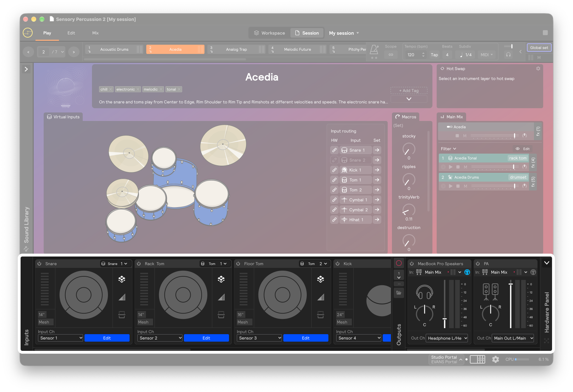The height and width of the screenshot is (392, 573).
Task: Click the velocity ramp icon on Rack Tom
Action: pos(221,297)
